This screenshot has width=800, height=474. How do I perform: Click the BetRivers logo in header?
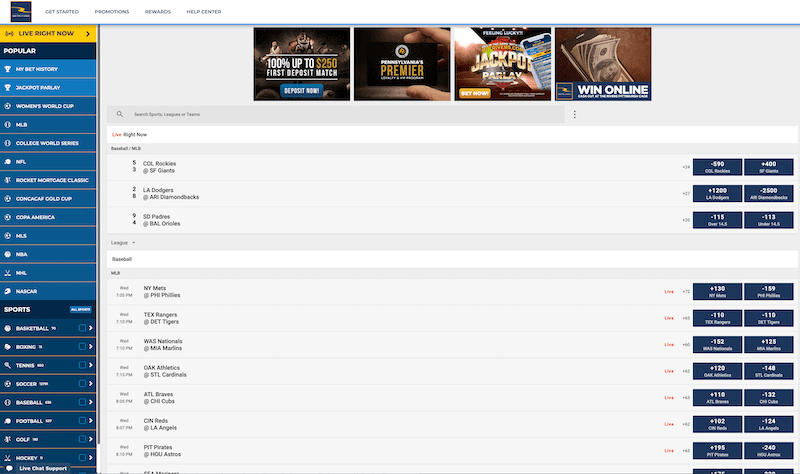21,12
